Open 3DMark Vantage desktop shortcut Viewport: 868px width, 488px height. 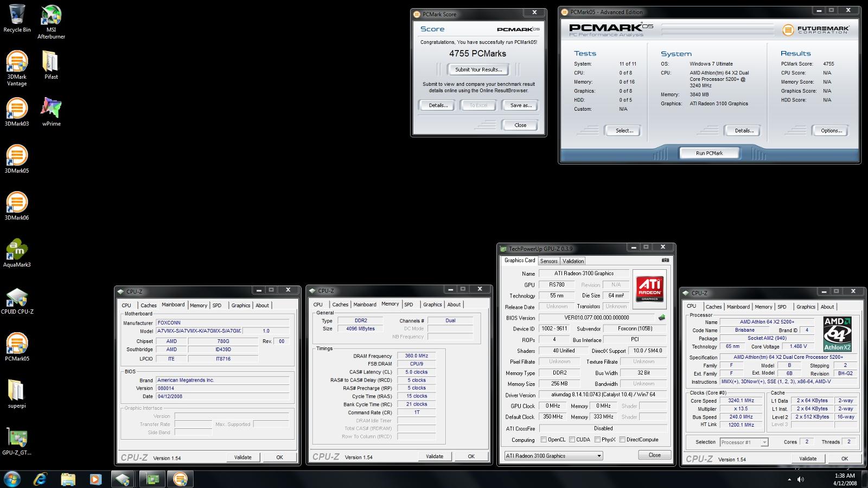pyautogui.click(x=17, y=68)
